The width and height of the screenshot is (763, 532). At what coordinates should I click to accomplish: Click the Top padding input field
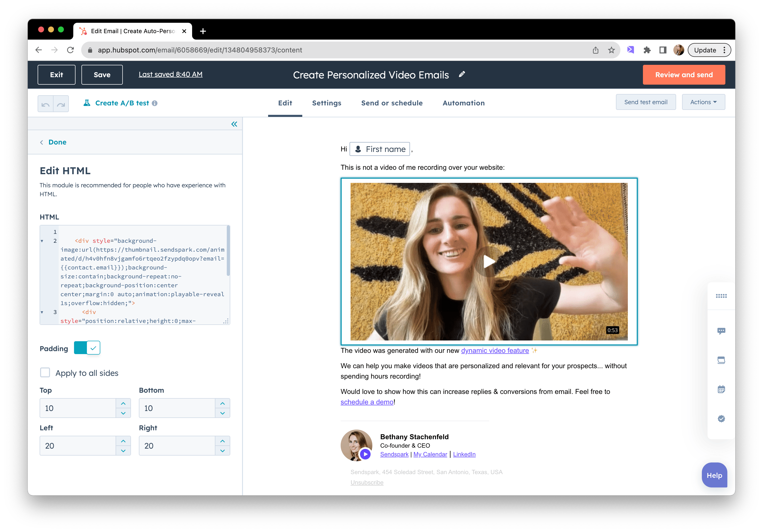click(78, 408)
